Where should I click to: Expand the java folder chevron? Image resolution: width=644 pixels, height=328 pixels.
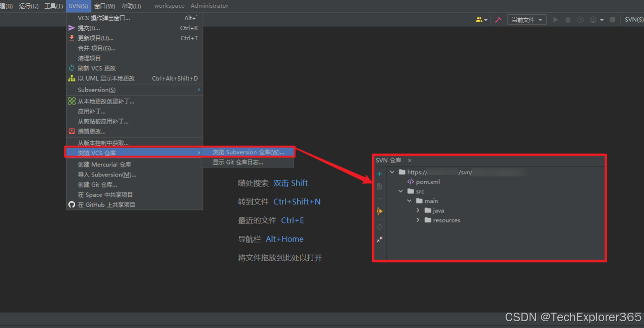(x=418, y=211)
